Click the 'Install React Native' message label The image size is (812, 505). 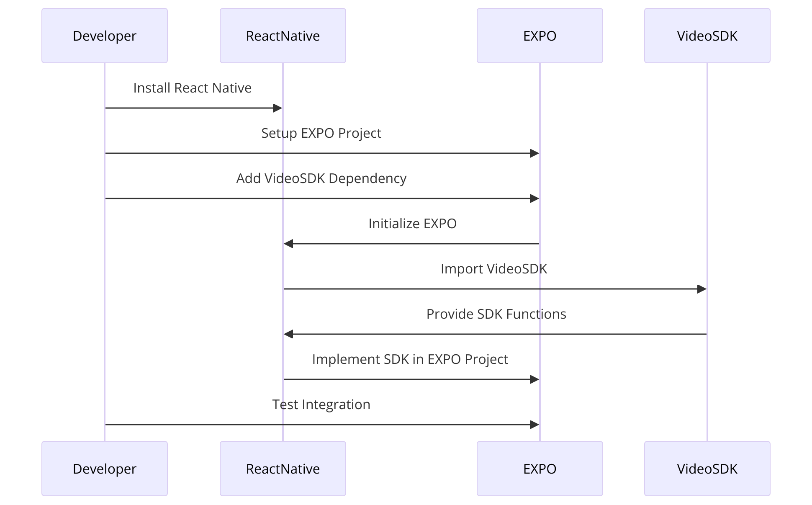pyautogui.click(x=192, y=88)
